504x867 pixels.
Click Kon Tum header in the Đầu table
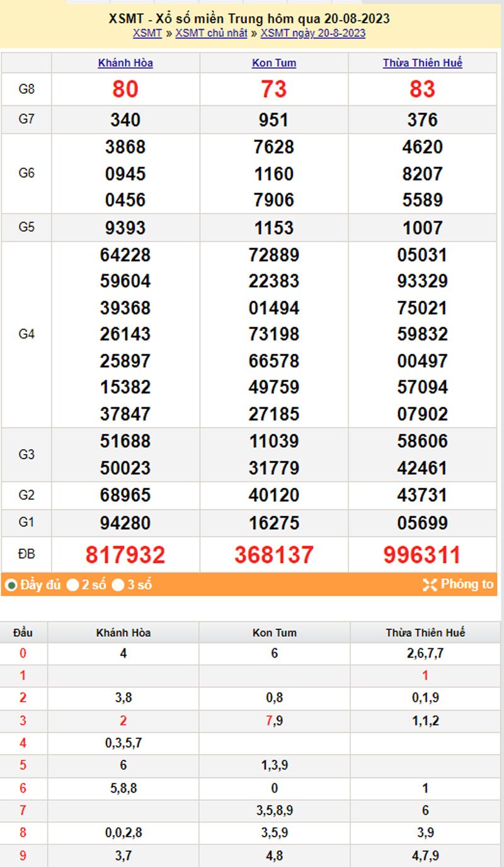pyautogui.click(x=275, y=632)
